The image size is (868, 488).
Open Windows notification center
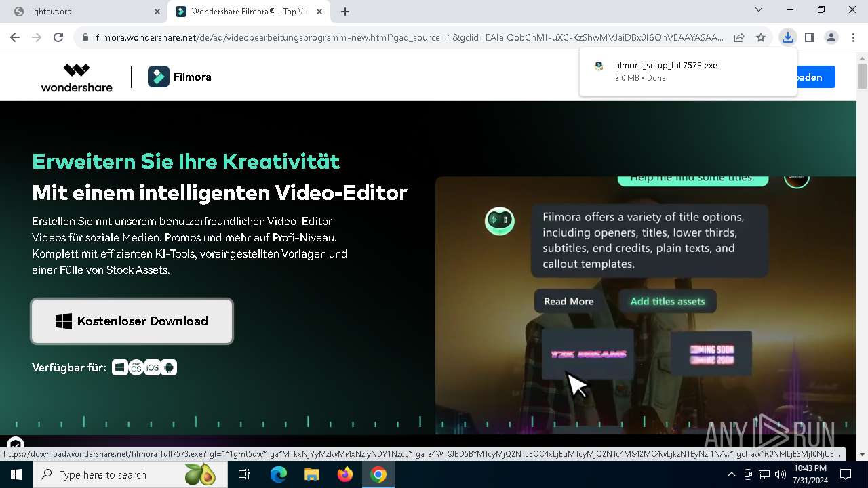[x=846, y=474]
